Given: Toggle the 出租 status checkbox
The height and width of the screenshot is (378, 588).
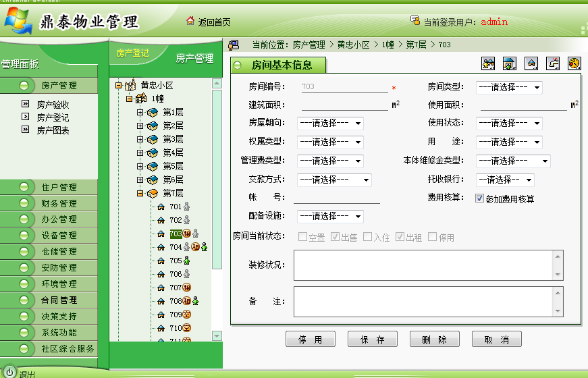Looking at the screenshot, I should point(400,237).
